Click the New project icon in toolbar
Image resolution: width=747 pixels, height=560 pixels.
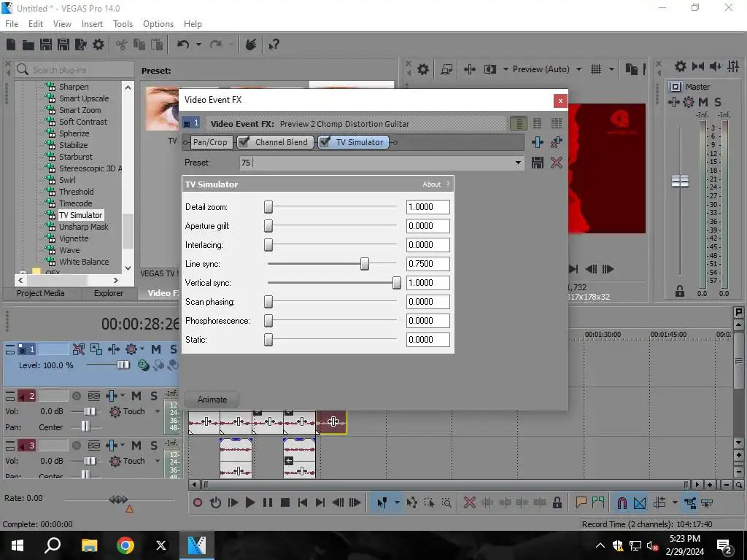click(11, 44)
